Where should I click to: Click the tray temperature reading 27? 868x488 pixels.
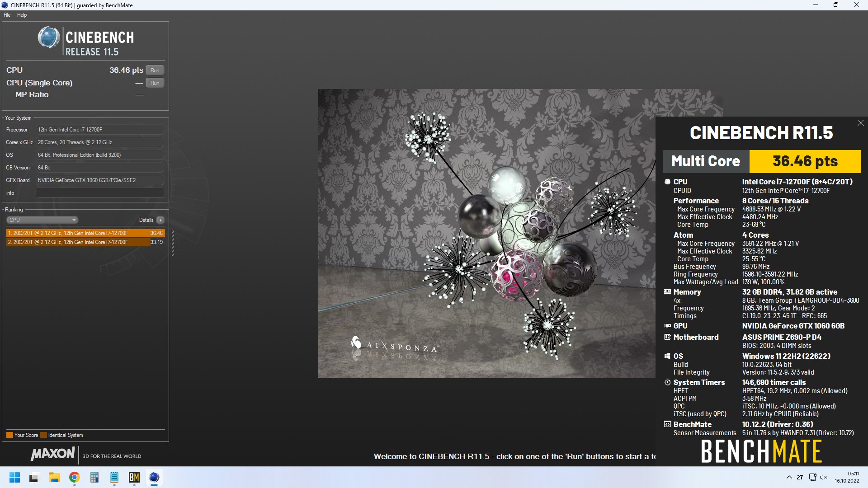(800, 477)
